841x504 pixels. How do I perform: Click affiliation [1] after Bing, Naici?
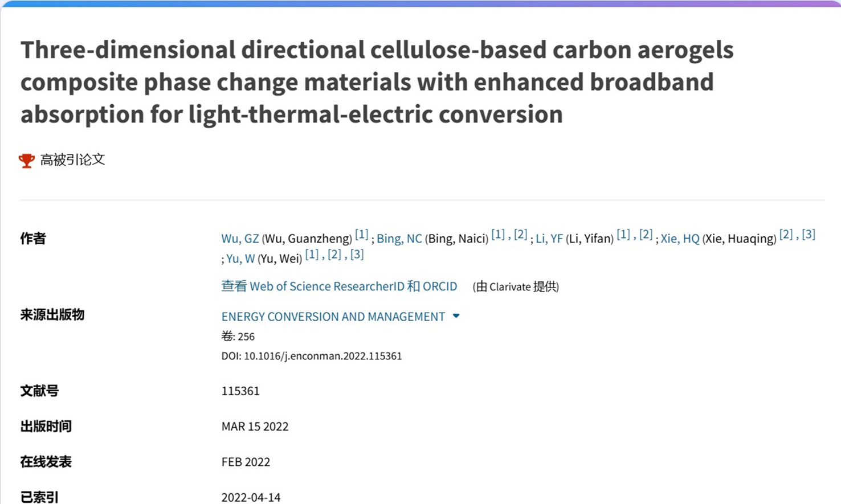point(498,234)
